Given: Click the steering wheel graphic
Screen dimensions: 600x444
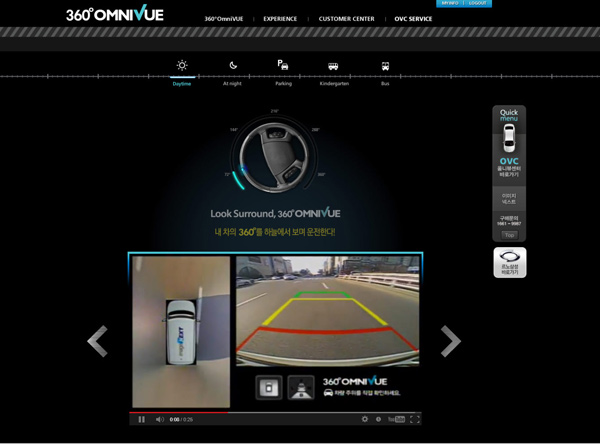Looking at the screenshot, I should (x=274, y=157).
